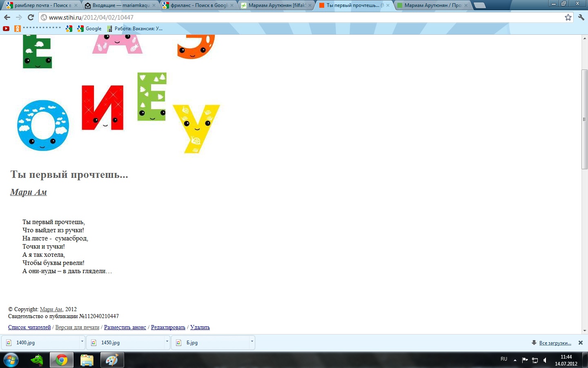Open the Odnoklassniki bookmark with asterisks

coord(38,29)
